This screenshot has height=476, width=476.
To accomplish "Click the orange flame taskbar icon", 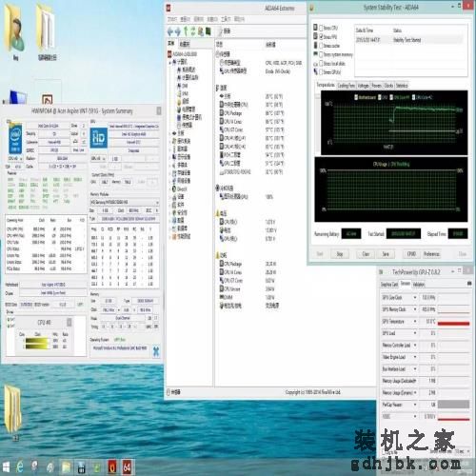I will pyautogui.click(x=112, y=467).
